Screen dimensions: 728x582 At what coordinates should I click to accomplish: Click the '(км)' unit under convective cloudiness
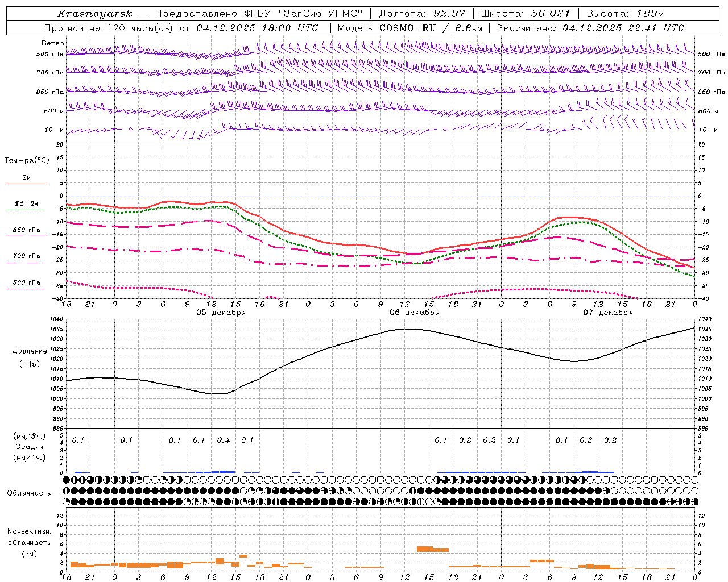29,554
